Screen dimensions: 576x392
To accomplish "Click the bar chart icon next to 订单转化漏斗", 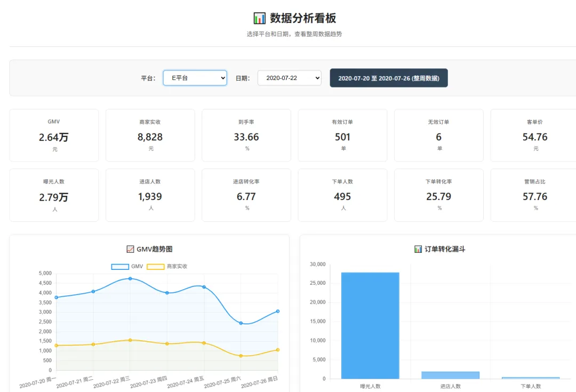I will pyautogui.click(x=418, y=249).
